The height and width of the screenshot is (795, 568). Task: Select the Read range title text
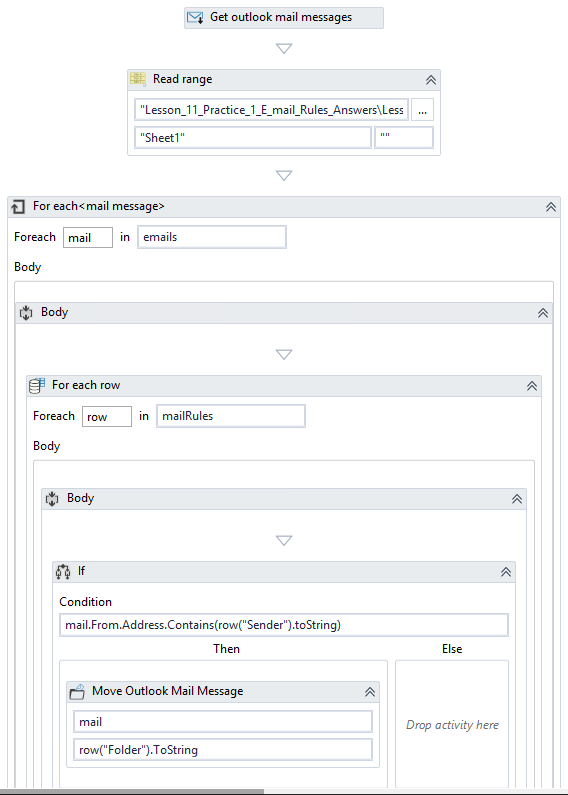183,79
